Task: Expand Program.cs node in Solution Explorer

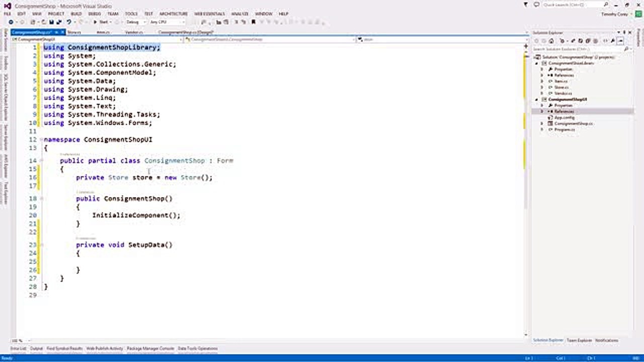Action: click(542, 130)
